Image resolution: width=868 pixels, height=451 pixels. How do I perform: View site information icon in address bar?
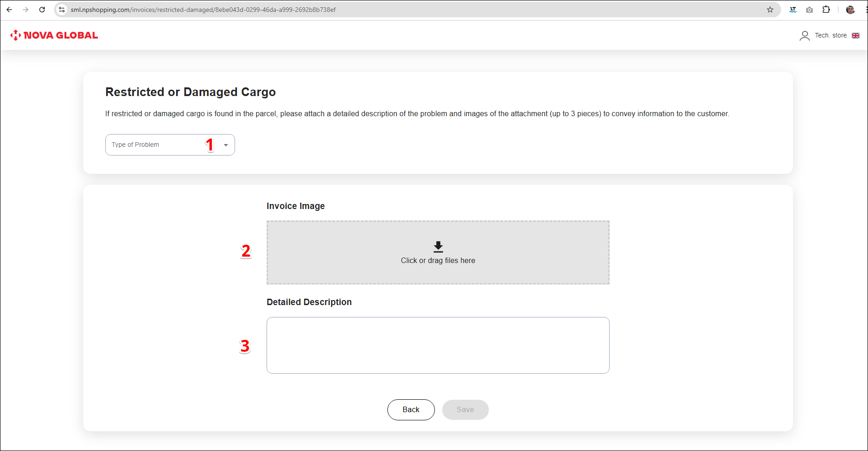coord(62,10)
